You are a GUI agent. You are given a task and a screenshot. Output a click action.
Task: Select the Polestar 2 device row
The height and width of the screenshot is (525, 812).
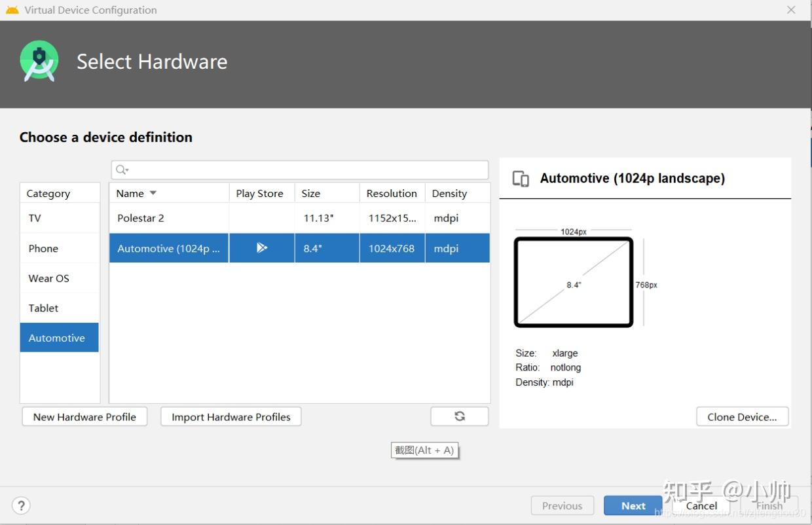141,218
